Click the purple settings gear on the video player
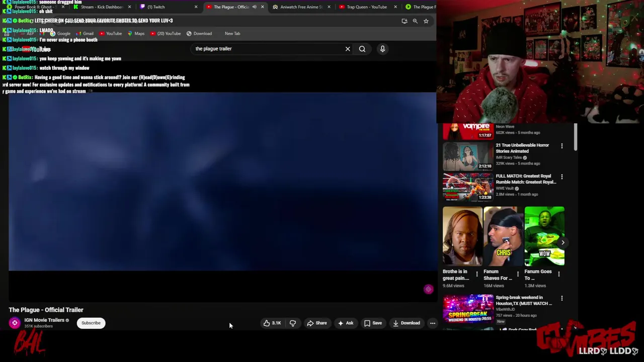 pos(428,289)
